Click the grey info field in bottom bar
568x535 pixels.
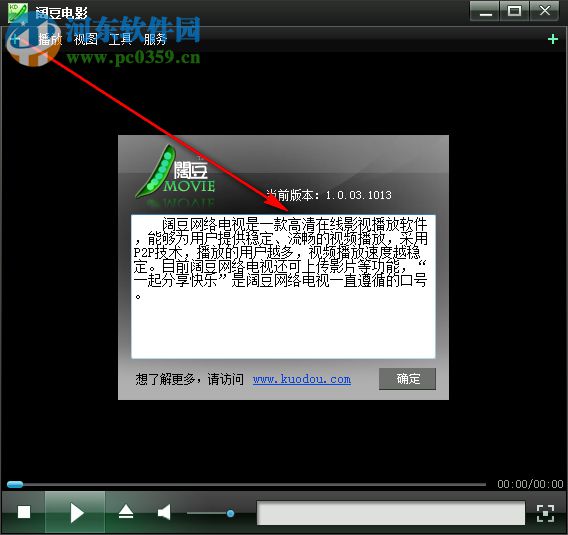pyautogui.click(x=391, y=513)
